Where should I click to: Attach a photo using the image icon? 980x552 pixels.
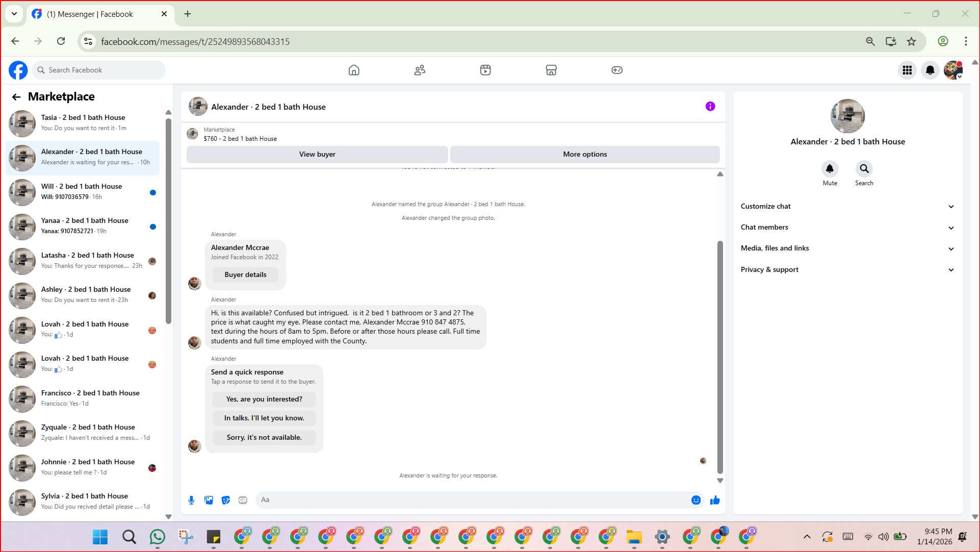tap(209, 500)
